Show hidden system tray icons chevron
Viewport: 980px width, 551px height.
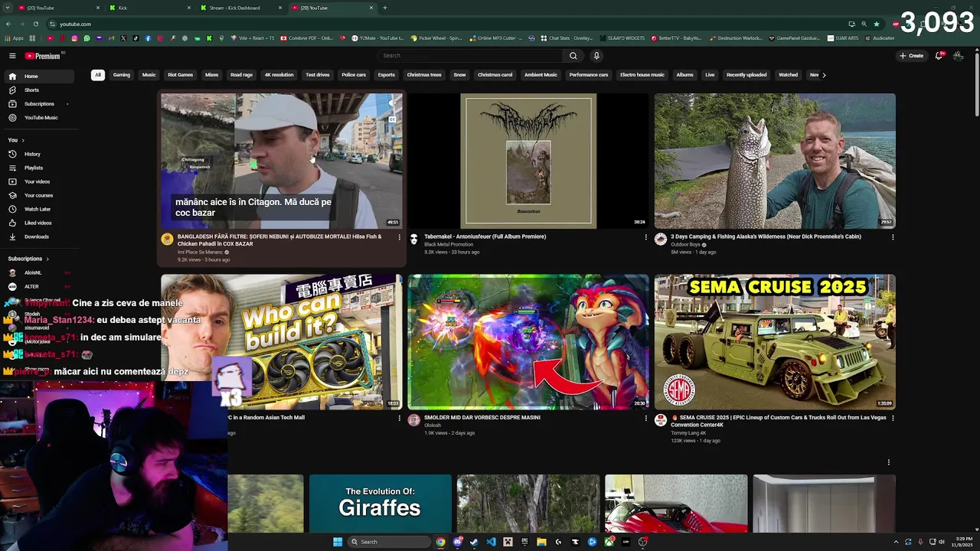[896, 542]
